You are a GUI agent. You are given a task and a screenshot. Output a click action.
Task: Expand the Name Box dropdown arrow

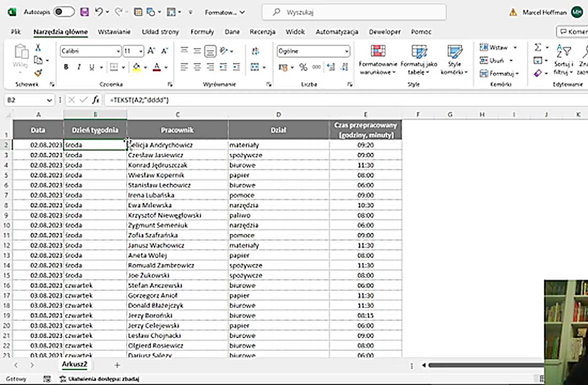[49, 100]
